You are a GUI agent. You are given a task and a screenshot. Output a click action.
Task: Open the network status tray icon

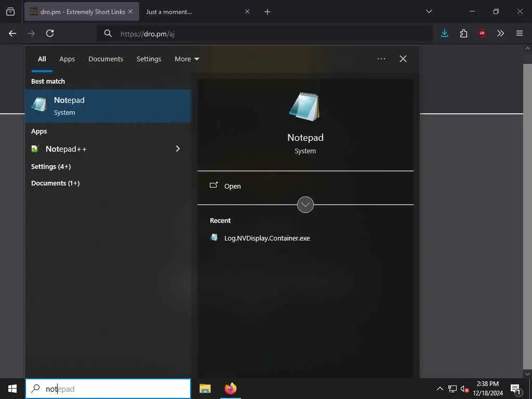[453, 389]
